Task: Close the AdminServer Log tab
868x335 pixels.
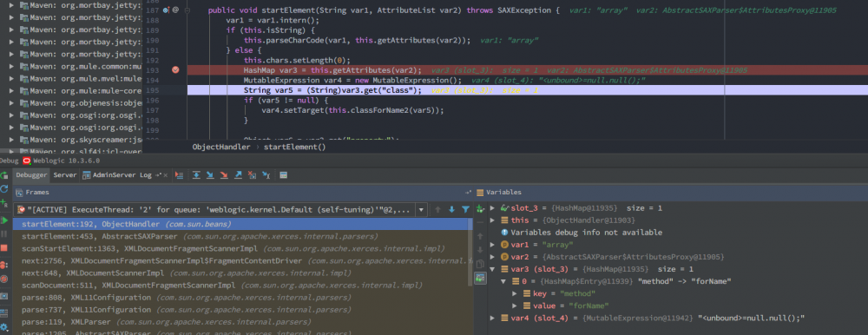Action: click(166, 175)
